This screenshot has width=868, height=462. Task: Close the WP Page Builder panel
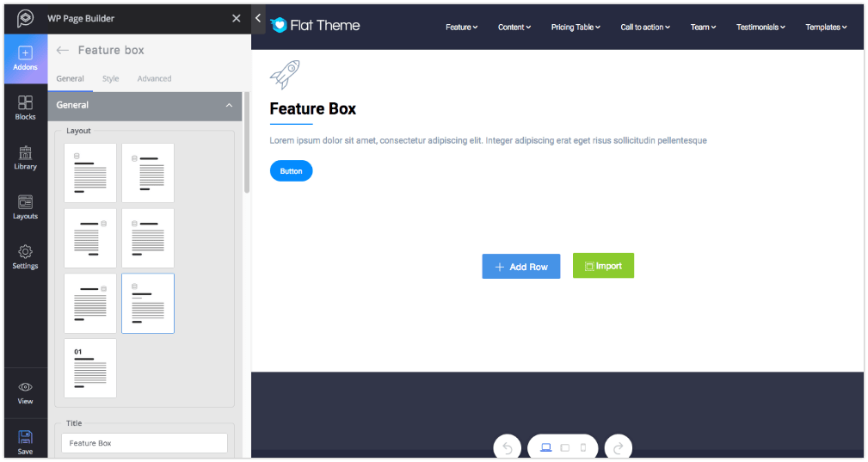pos(237,18)
